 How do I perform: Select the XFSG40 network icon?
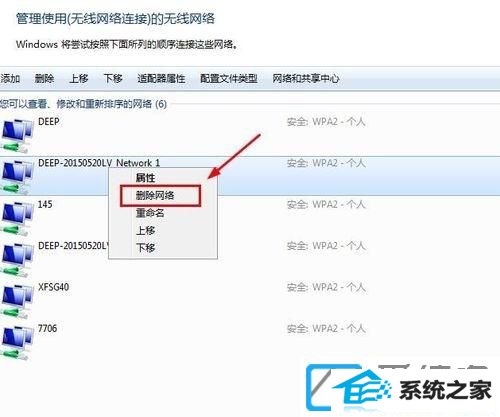17,300
